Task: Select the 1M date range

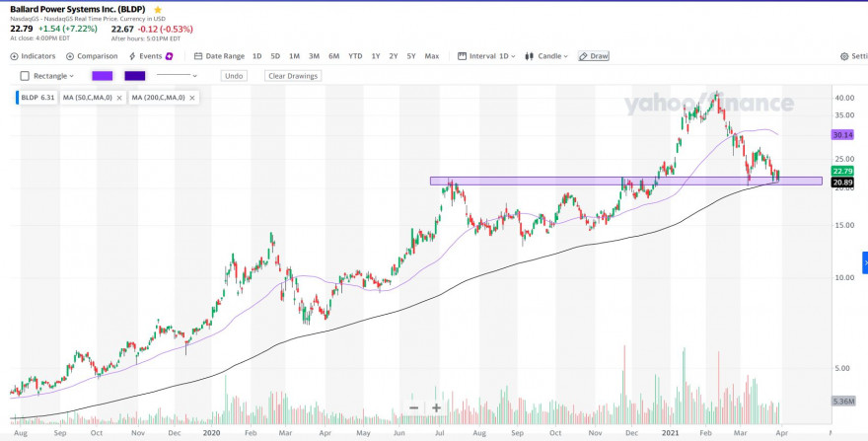Action: (295, 56)
